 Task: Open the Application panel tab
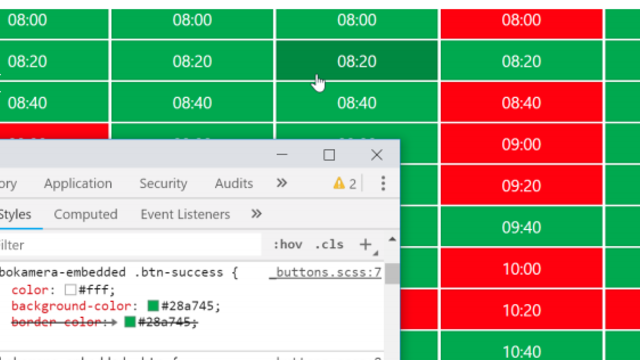(x=78, y=184)
